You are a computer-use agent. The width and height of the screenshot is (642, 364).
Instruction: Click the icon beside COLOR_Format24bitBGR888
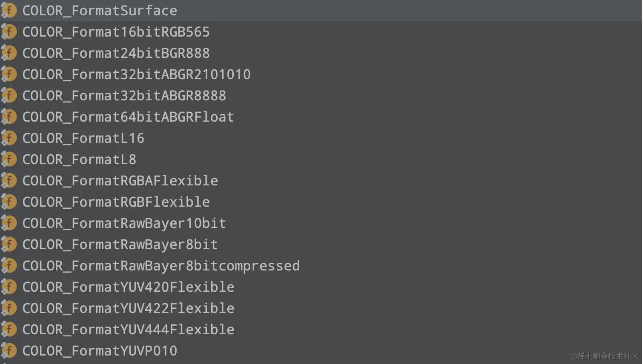(x=9, y=53)
